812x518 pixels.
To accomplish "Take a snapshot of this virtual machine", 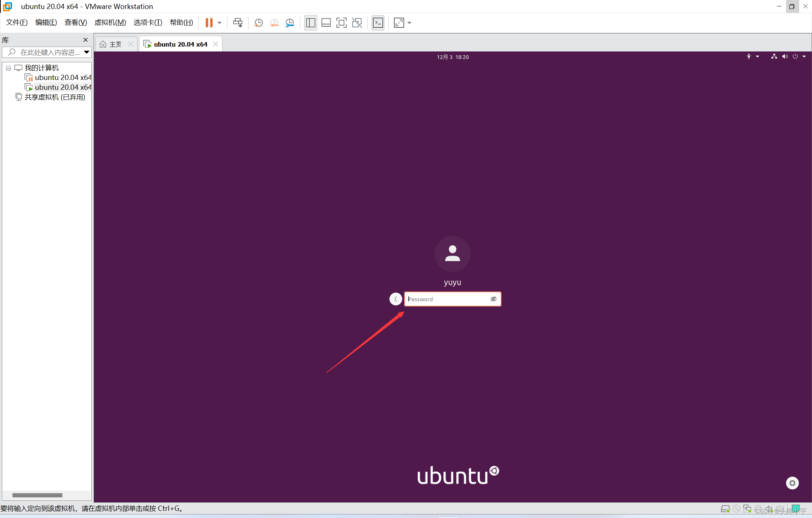I will (x=258, y=23).
